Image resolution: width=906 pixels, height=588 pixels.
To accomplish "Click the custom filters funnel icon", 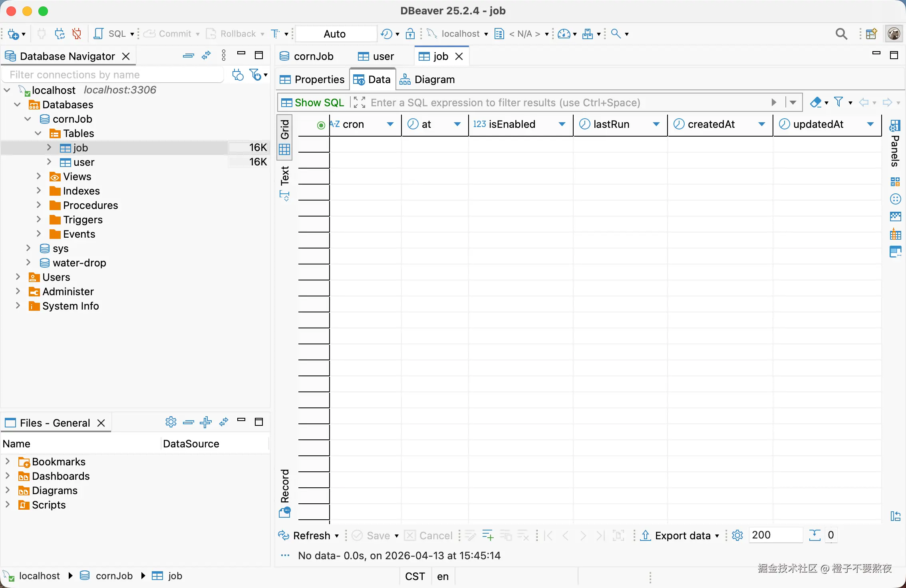I will coord(839,103).
